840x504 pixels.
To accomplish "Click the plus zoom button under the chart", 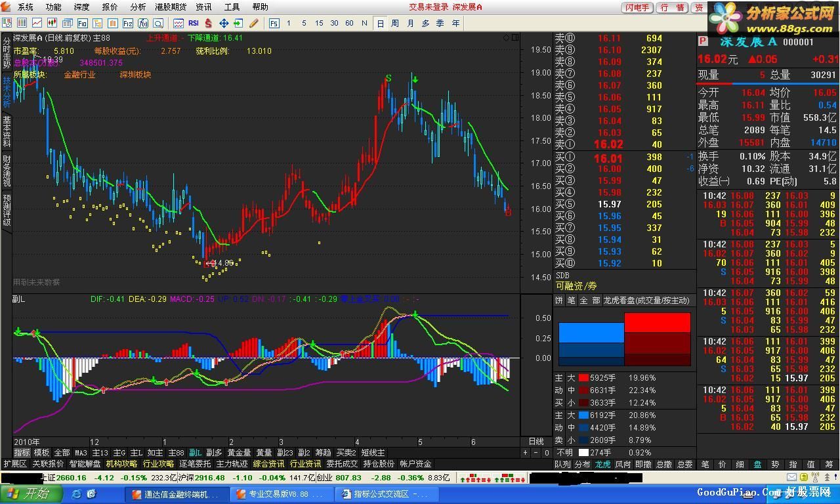I will (525, 453).
